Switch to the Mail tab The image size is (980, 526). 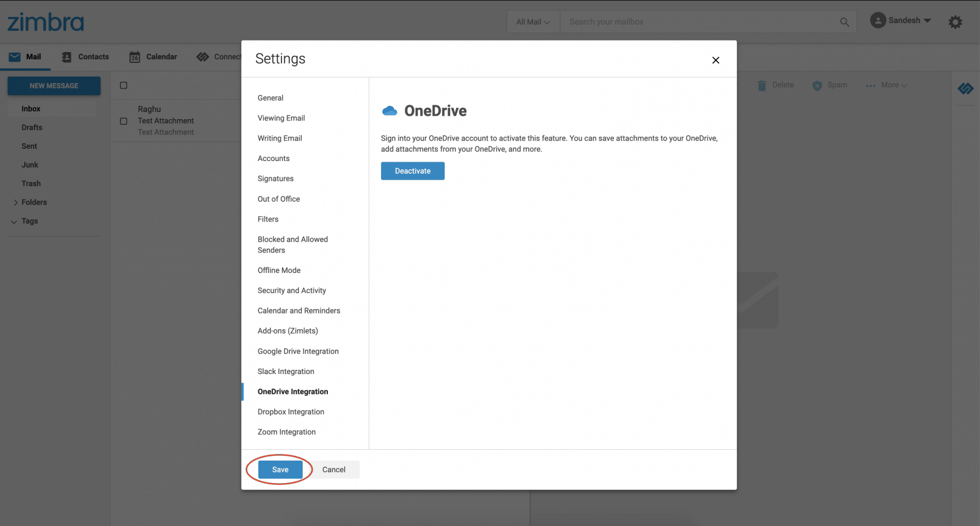point(25,57)
